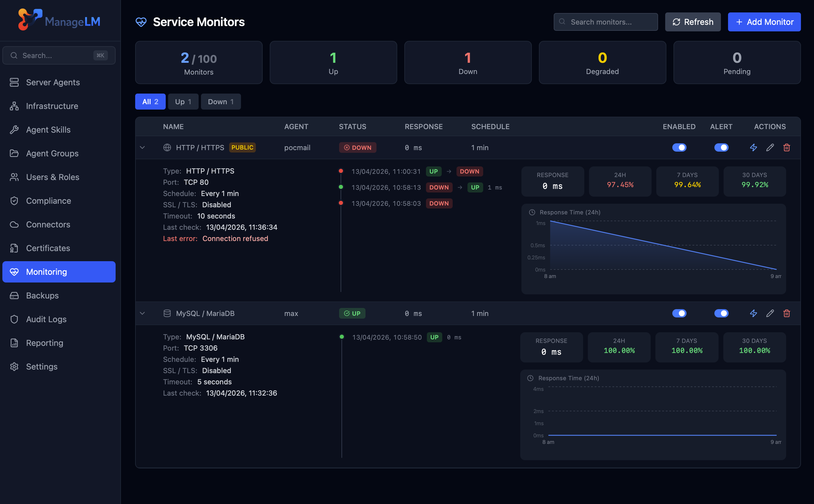Screen dimensions: 814x504
Task: View Audit Logs
Action: pyautogui.click(x=46, y=319)
